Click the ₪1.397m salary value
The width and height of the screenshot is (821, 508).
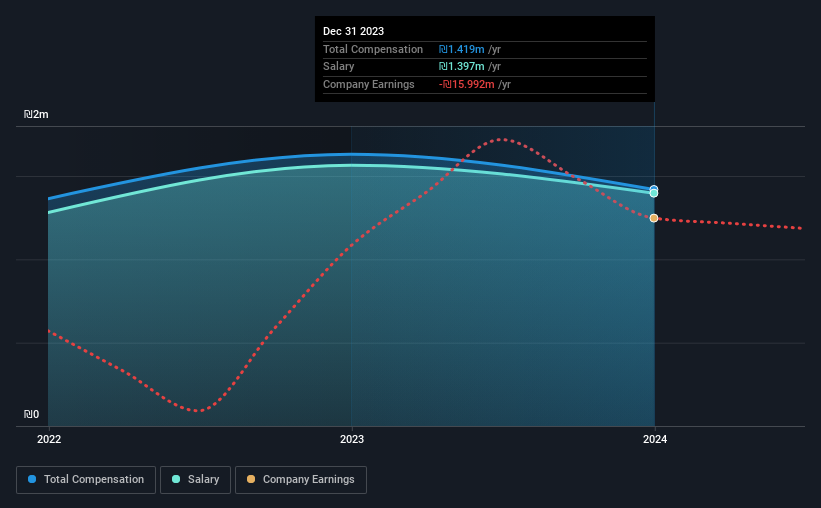462,67
